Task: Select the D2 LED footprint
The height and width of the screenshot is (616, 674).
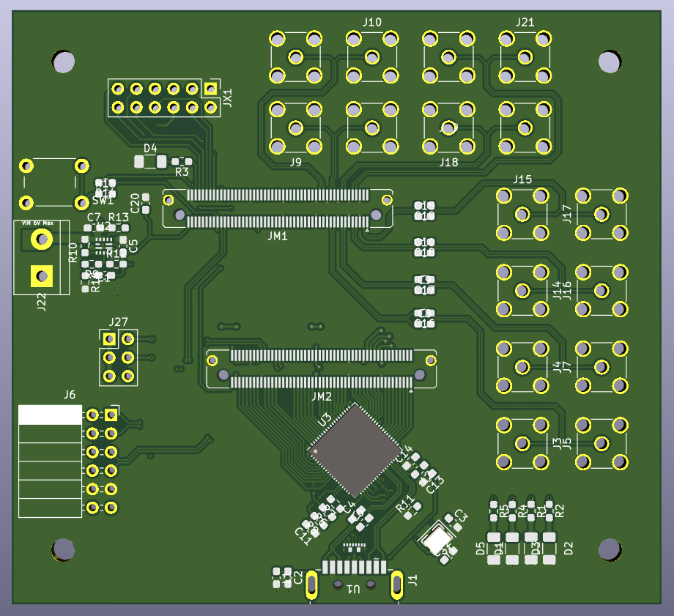Action: (549, 548)
